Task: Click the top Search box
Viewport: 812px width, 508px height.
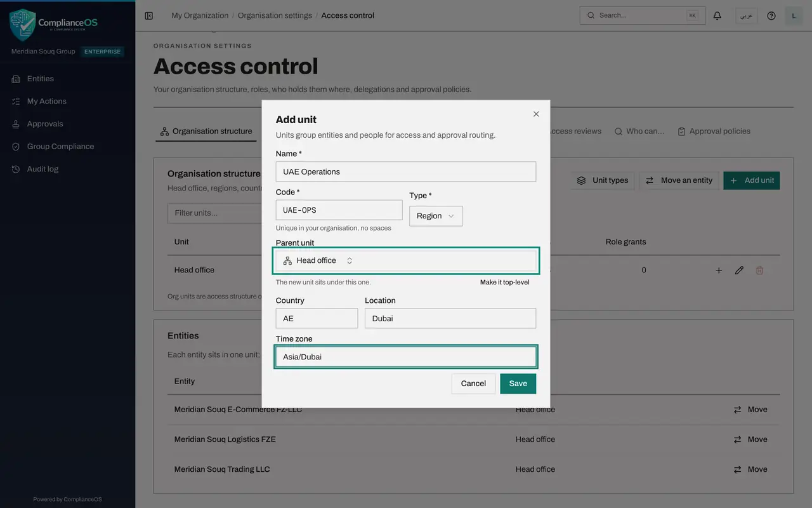Action: [x=643, y=15]
